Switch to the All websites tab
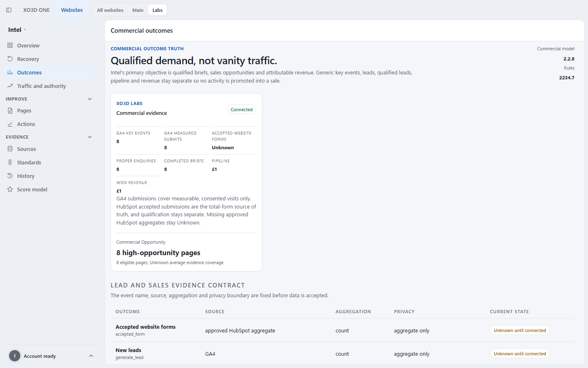The image size is (588, 368). point(110,10)
